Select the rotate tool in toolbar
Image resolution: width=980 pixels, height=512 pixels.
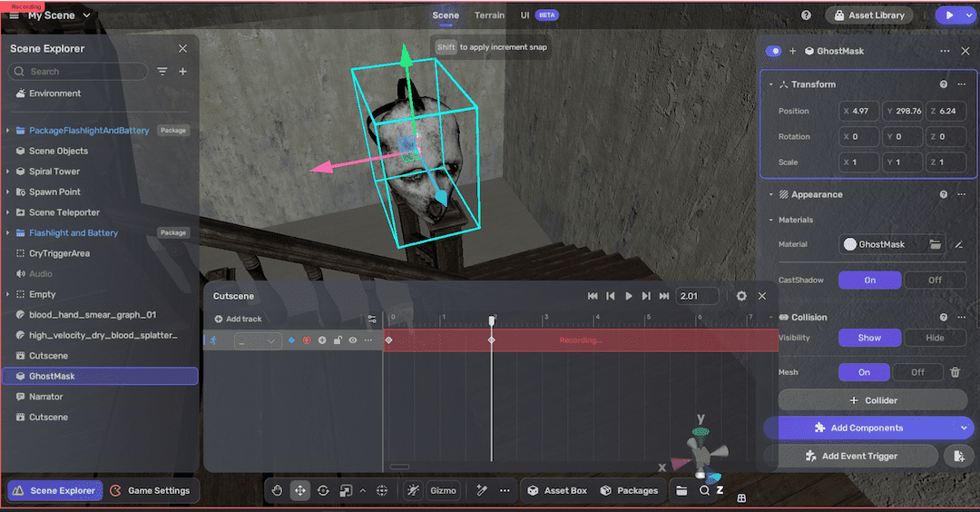coord(323,491)
